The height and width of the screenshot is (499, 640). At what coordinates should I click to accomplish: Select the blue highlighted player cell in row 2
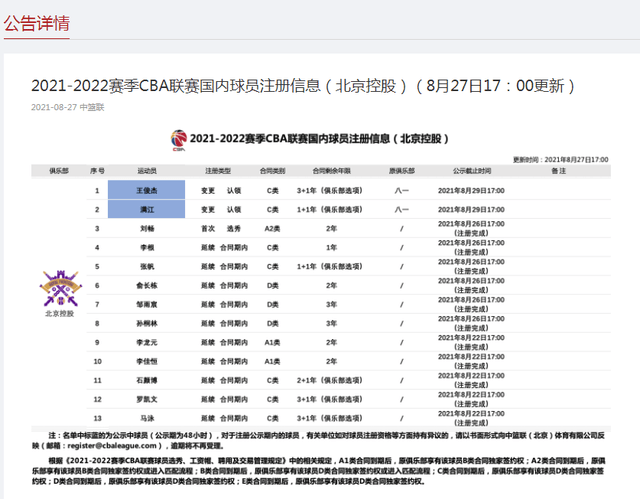(x=147, y=209)
